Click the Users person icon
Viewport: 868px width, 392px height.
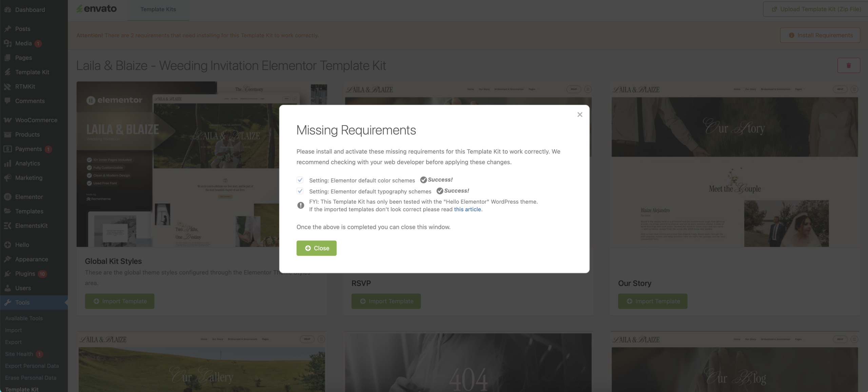pos(7,288)
